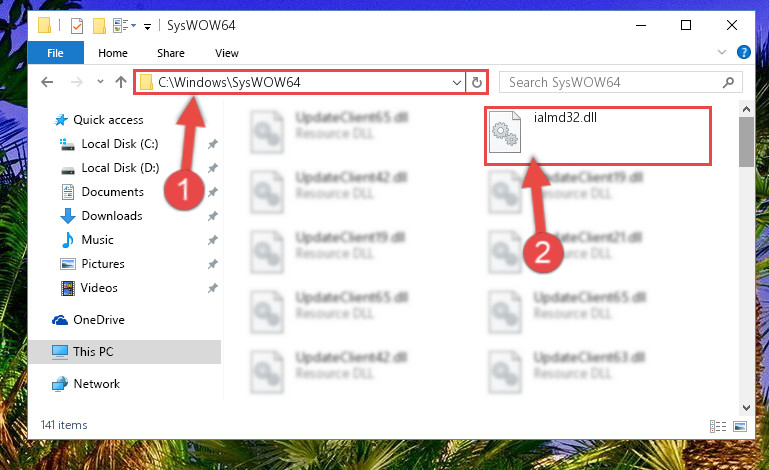This screenshot has width=769, height=470.
Task: Open the File menu
Action: click(x=55, y=53)
